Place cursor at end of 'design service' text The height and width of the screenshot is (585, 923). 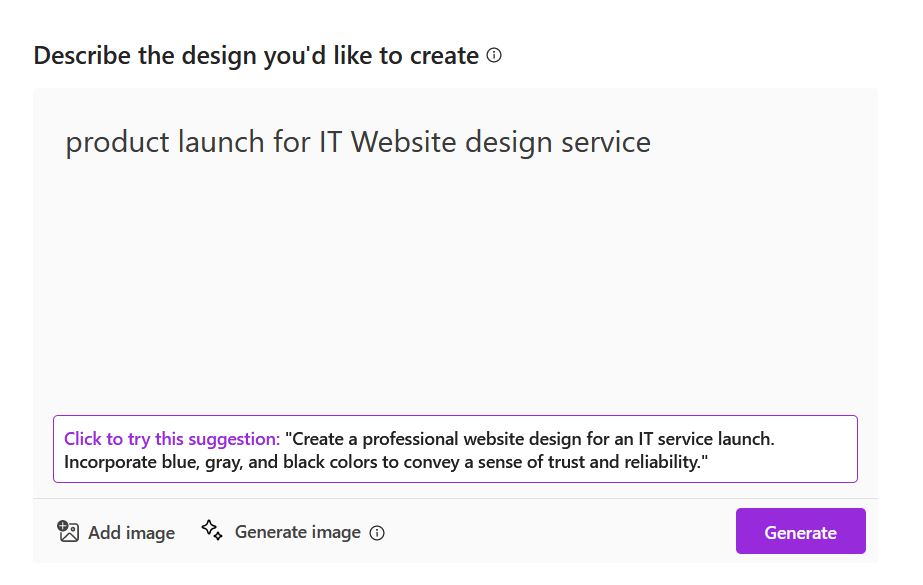tap(651, 142)
